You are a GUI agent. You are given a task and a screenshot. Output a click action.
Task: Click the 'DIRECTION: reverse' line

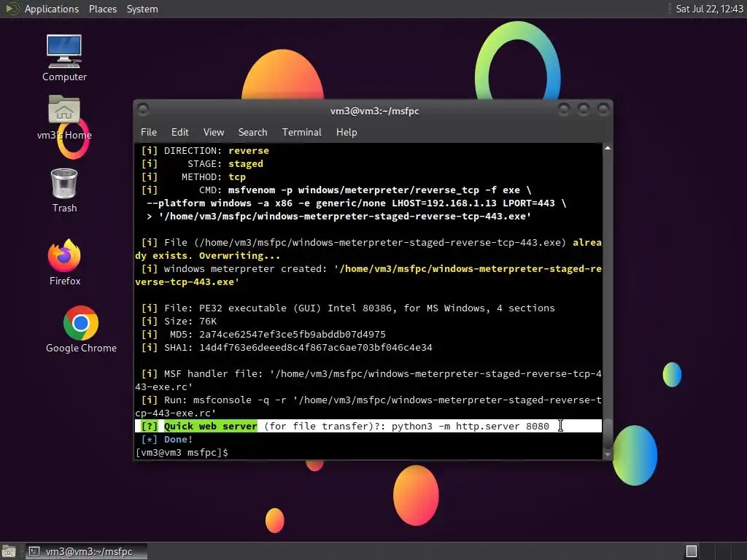click(x=205, y=150)
